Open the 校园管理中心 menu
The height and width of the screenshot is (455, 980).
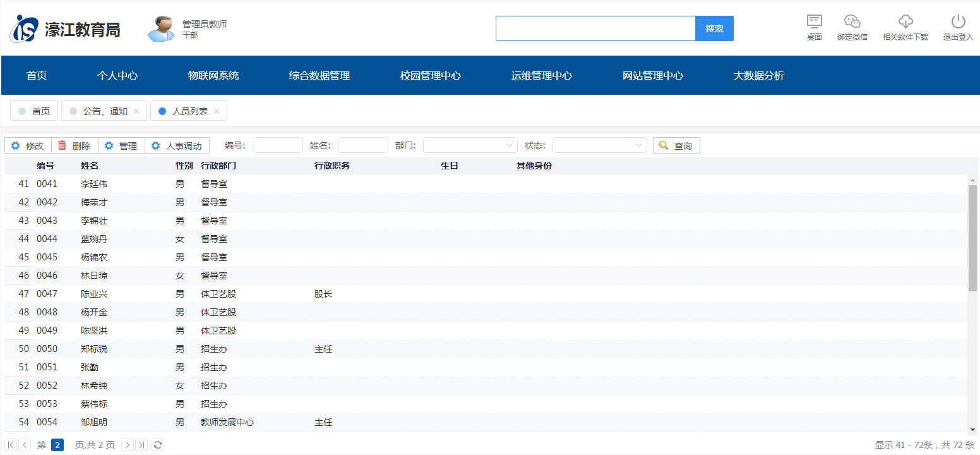pyautogui.click(x=431, y=76)
